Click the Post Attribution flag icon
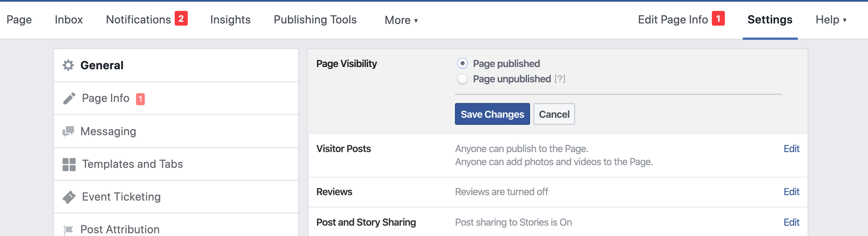This screenshot has width=868, height=236. [68, 229]
